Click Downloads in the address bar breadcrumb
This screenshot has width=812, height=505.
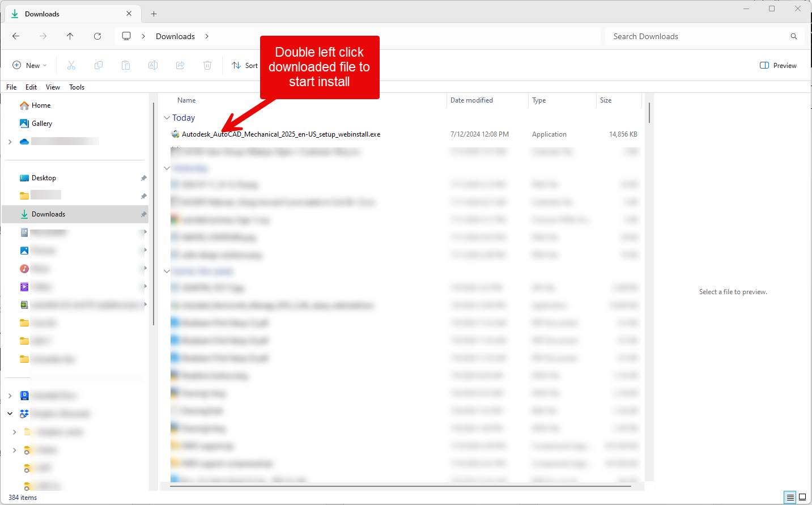click(176, 36)
